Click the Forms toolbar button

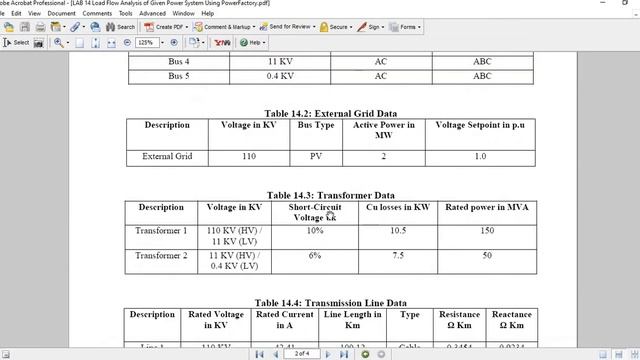click(x=402, y=27)
